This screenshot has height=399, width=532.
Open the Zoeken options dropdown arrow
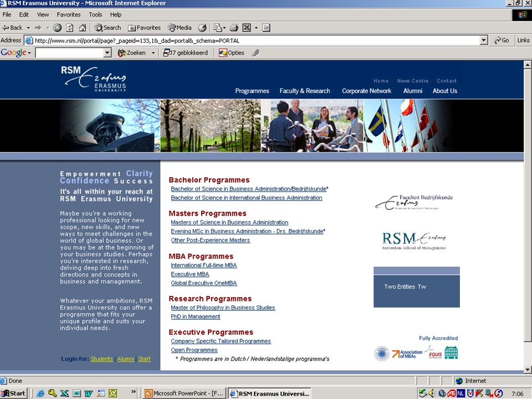(x=153, y=53)
